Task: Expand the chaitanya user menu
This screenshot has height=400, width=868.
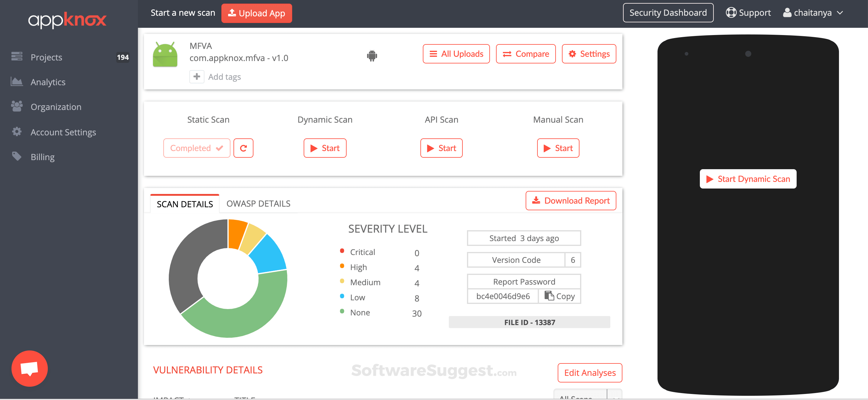Action: [x=813, y=13]
